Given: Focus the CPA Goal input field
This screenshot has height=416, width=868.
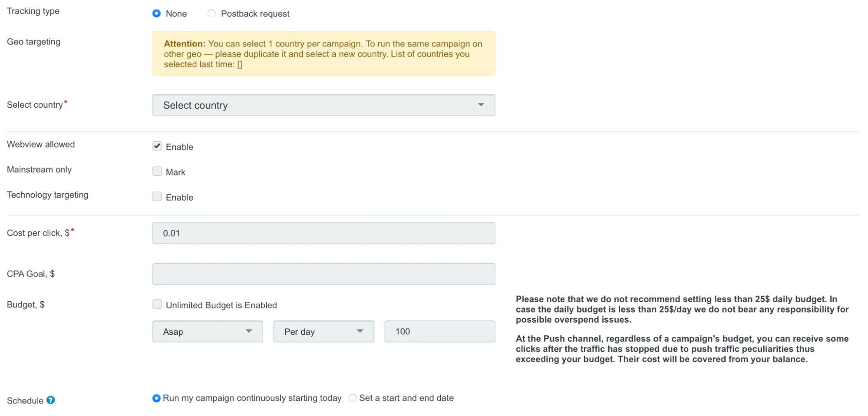Looking at the screenshot, I should (323, 274).
